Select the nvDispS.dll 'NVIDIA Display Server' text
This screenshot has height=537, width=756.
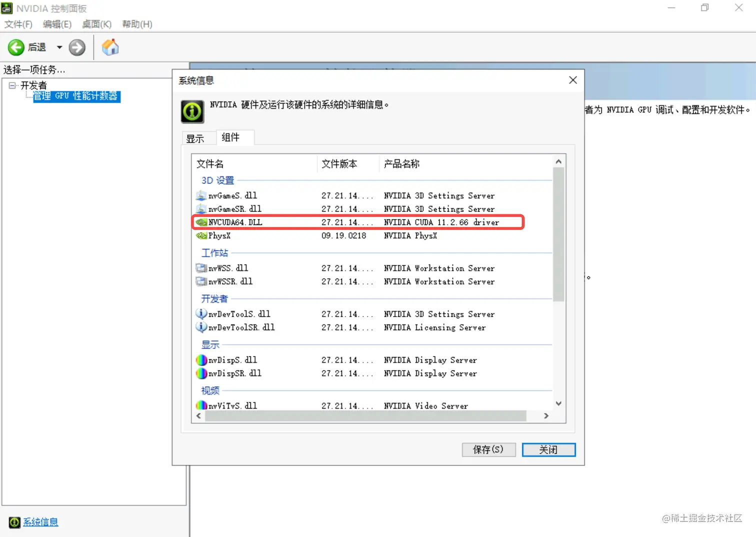coord(430,360)
